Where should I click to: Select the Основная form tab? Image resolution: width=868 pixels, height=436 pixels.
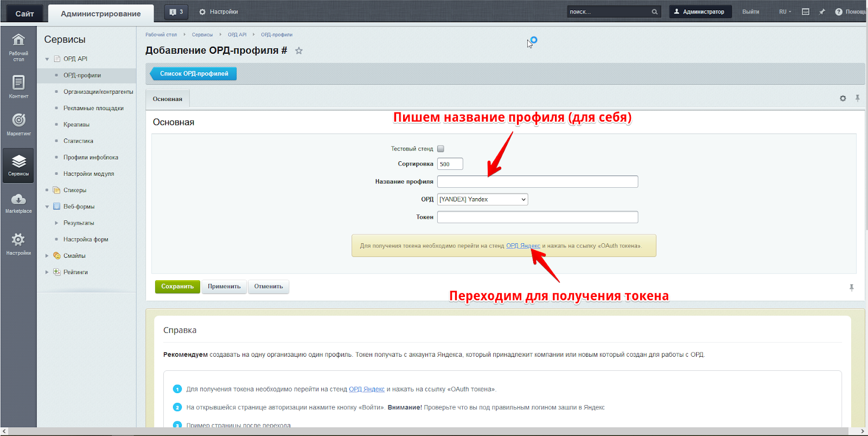coord(168,99)
